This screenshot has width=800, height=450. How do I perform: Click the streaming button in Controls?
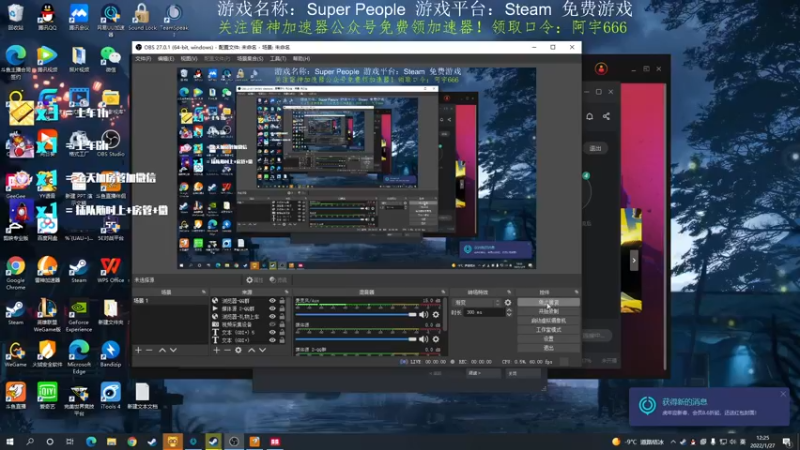tap(548, 303)
